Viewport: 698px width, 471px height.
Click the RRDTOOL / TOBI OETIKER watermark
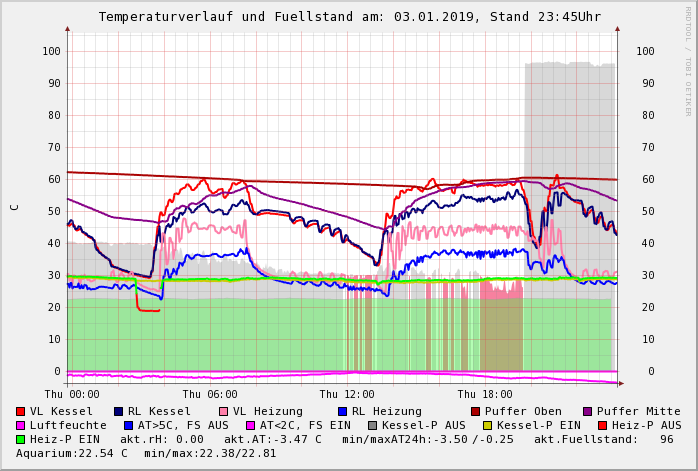coord(688,60)
